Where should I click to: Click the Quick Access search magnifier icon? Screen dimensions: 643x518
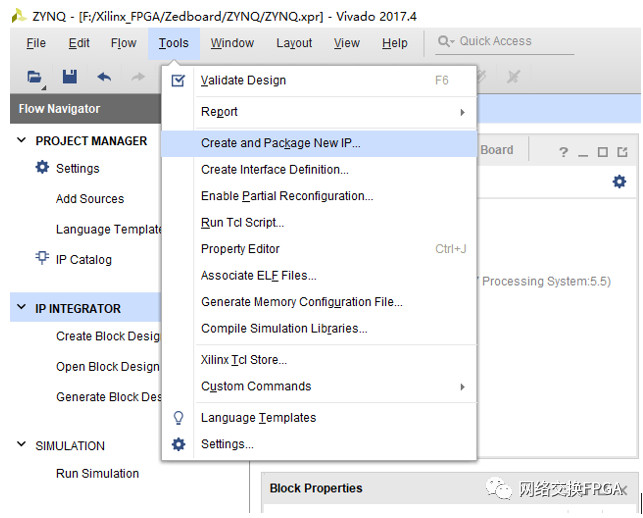pos(445,41)
